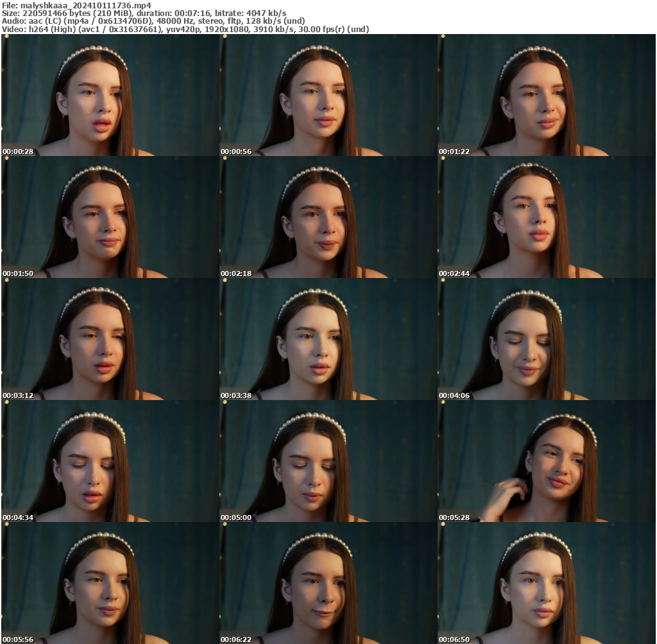Select the frame captured at 00:05:00

328,461
